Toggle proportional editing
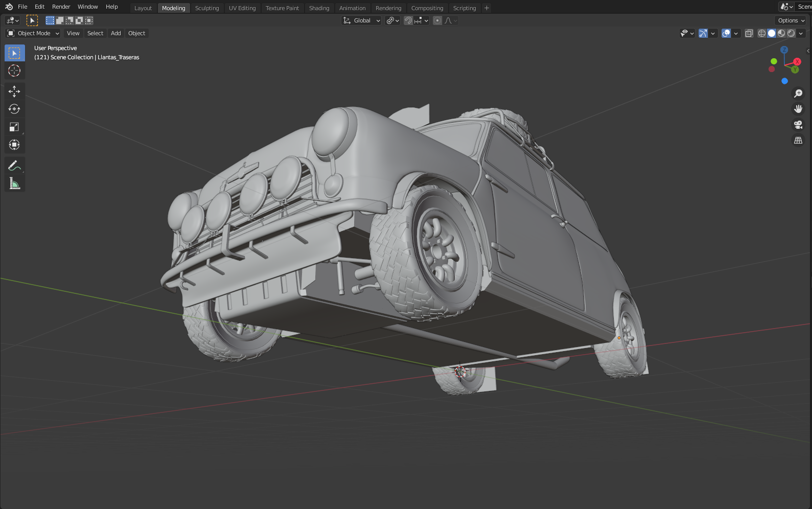812x509 pixels. pyautogui.click(x=437, y=20)
